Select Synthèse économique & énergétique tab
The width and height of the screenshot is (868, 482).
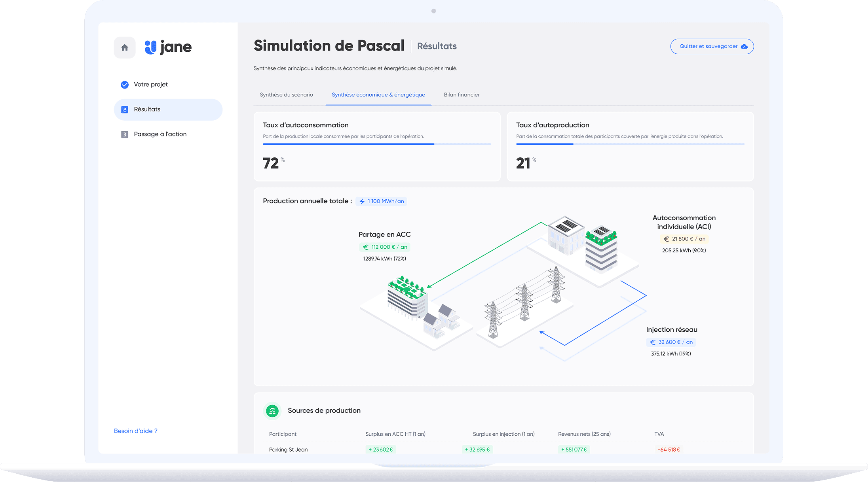point(378,95)
